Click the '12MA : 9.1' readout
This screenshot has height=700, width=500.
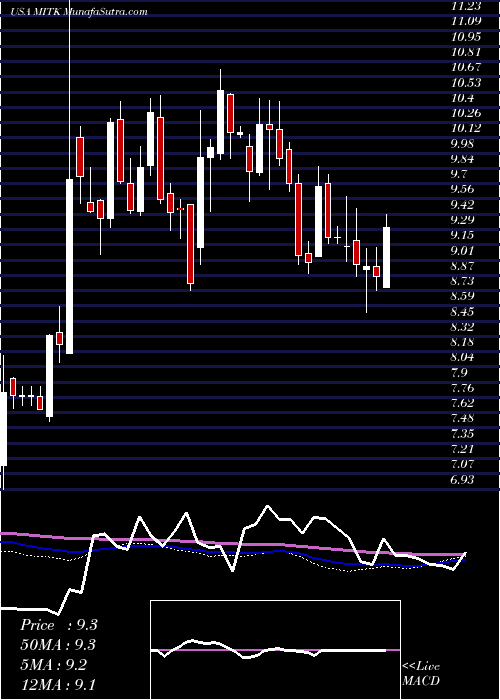click(58, 684)
